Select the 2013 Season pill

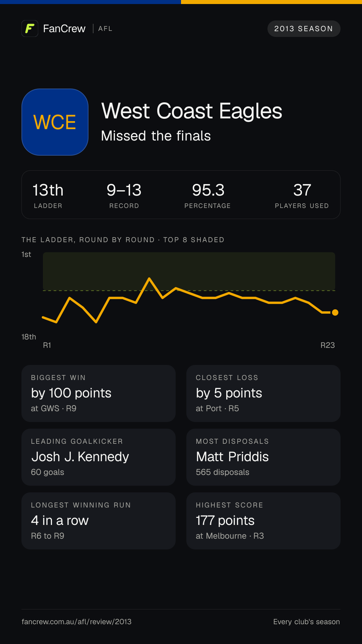coord(304,29)
